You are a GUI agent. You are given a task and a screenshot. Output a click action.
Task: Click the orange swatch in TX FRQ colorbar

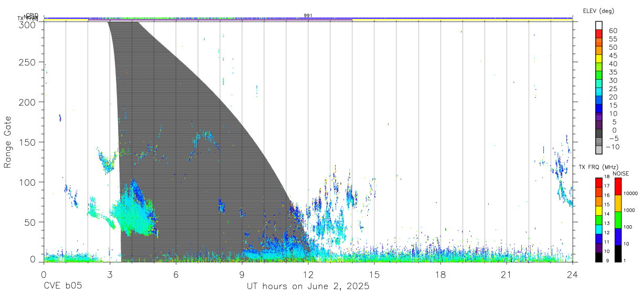[598, 202]
